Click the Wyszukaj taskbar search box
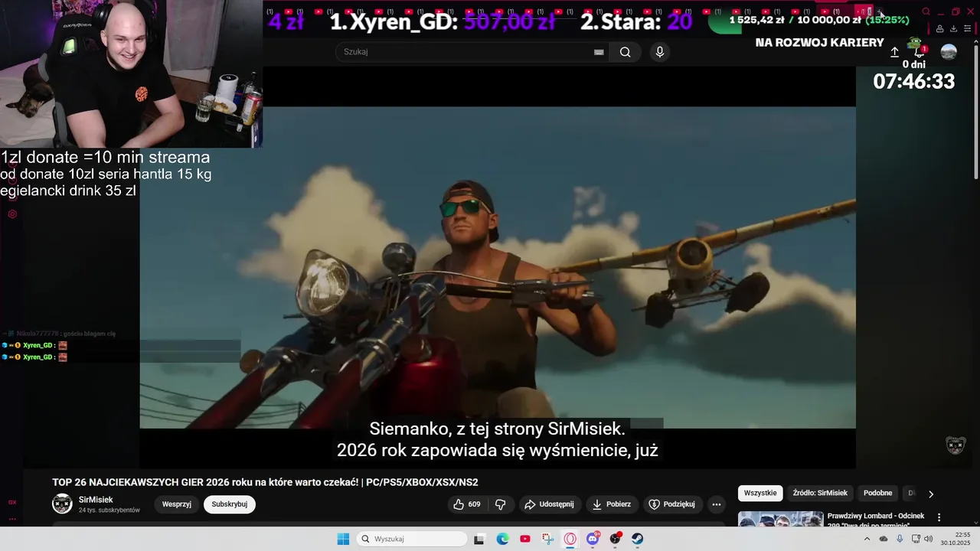 click(413, 539)
